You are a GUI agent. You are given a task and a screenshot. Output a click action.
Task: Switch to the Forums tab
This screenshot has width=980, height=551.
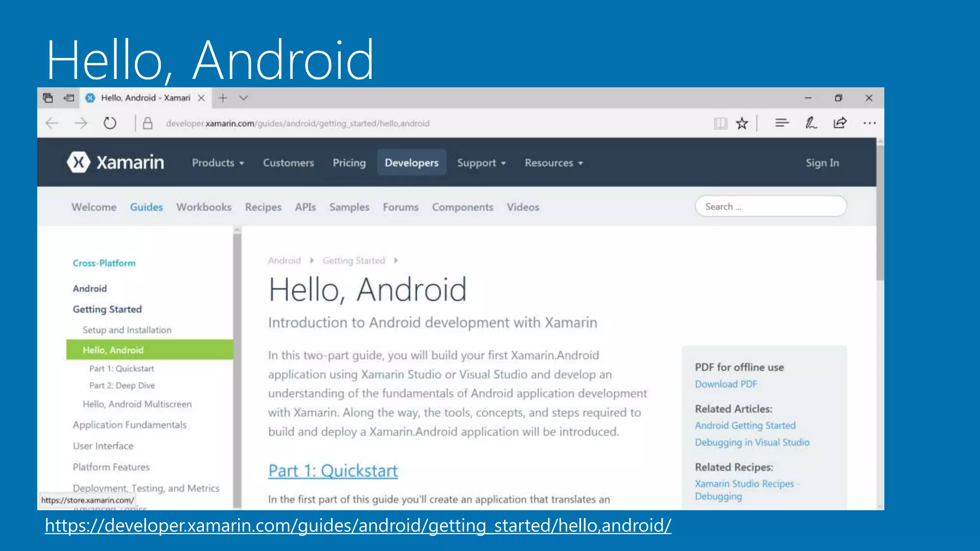tap(401, 207)
